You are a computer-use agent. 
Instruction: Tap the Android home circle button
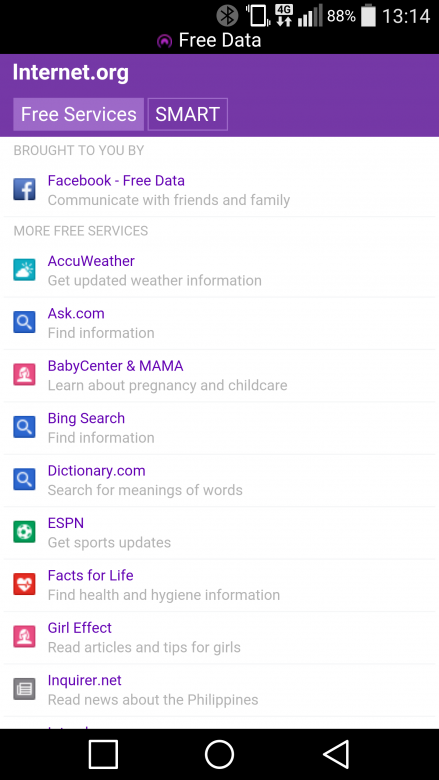[219, 754]
